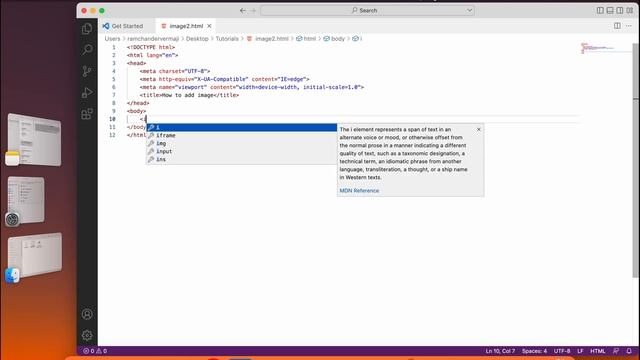Screen dimensions: 640x360
Task: Go forward with the right arrow
Action: pyautogui.click(x=253, y=10)
